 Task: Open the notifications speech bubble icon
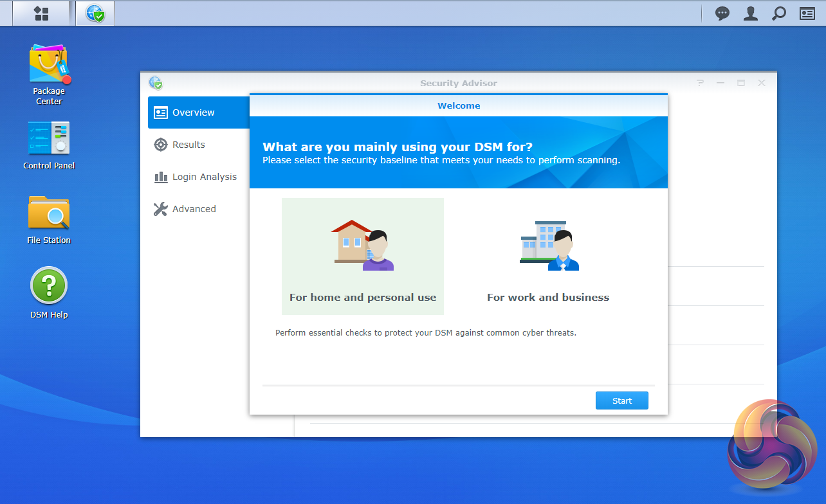click(x=722, y=14)
